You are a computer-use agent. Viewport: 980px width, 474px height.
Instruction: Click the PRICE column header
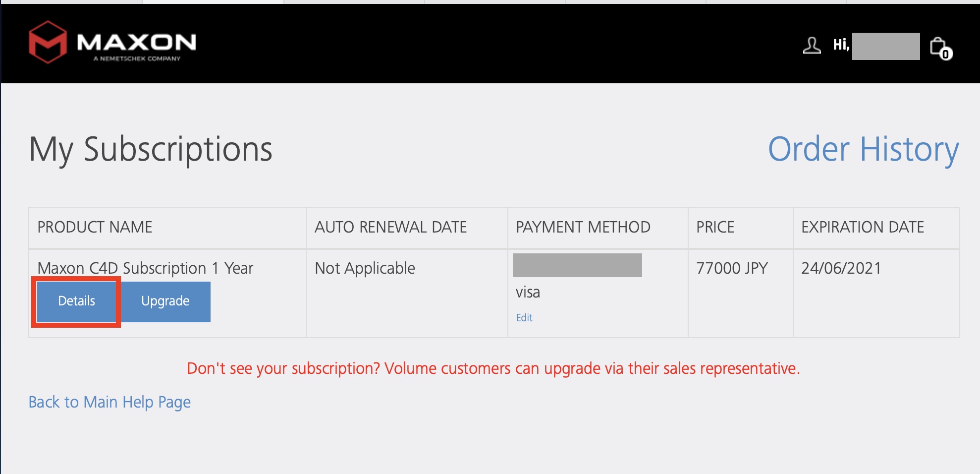[715, 228]
